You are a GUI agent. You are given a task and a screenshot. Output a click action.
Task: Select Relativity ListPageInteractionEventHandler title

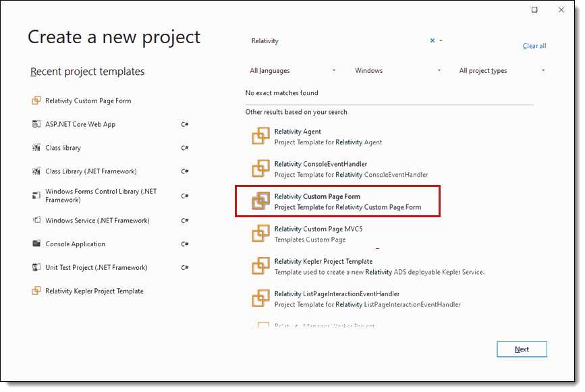pos(337,293)
